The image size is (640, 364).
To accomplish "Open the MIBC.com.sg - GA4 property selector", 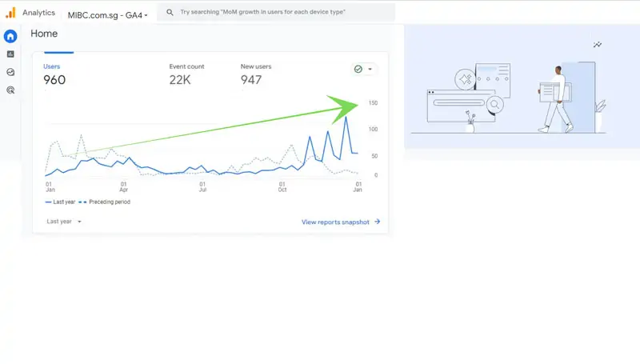I will coord(108,14).
